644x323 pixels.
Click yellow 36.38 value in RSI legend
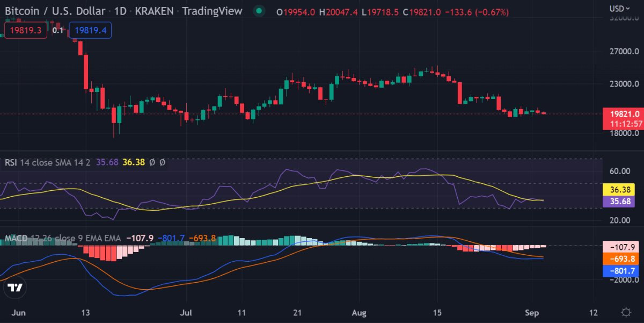[x=134, y=162]
